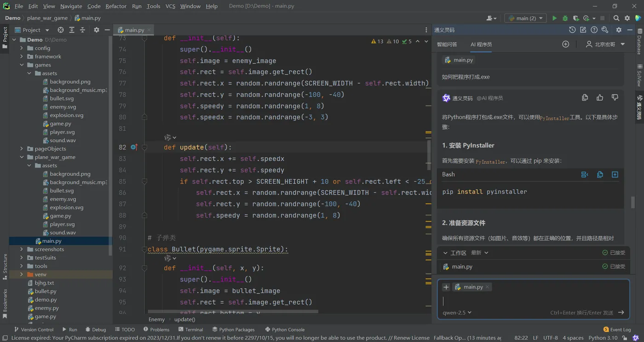This screenshot has width=644, height=342.
Task: Toggle the Bookmarks side panel
Action: (x=5, y=303)
